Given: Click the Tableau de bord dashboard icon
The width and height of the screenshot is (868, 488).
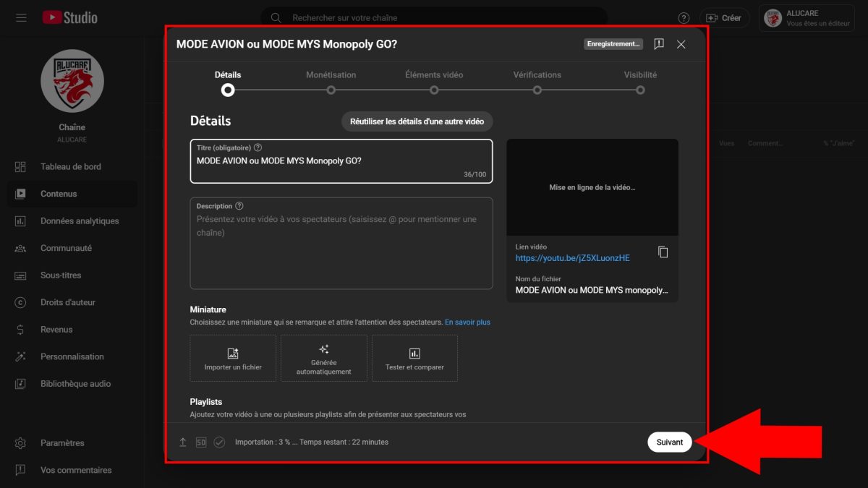Looking at the screenshot, I should coord(20,166).
